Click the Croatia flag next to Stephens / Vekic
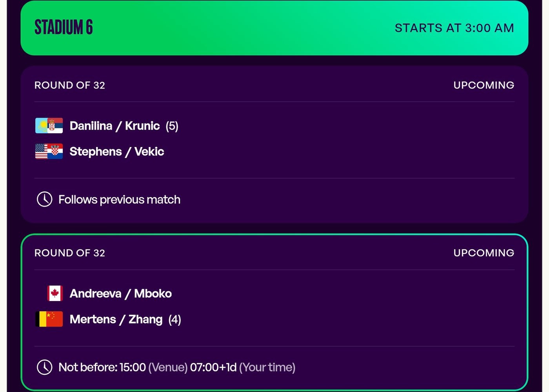Image resolution: width=549 pixels, height=392 pixels. tap(56, 151)
